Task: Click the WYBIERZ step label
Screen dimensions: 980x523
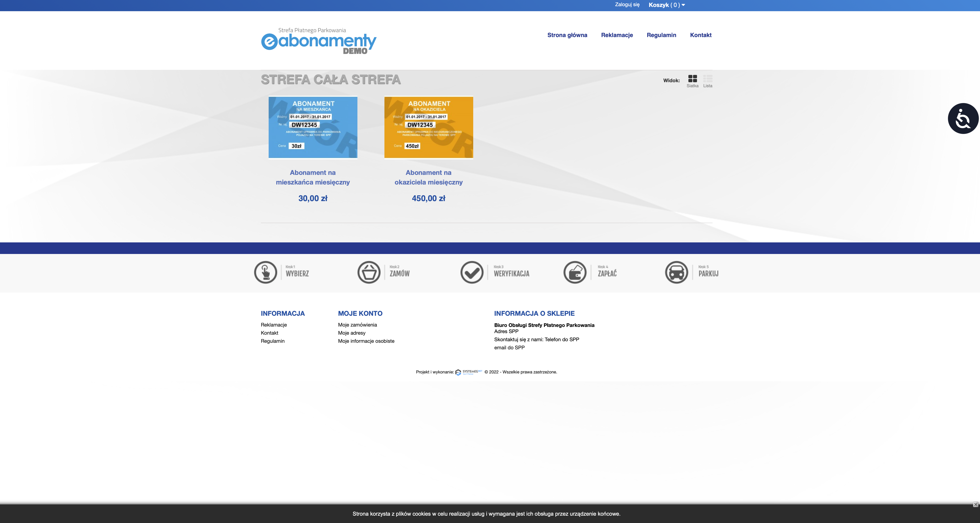Action: coord(297,273)
